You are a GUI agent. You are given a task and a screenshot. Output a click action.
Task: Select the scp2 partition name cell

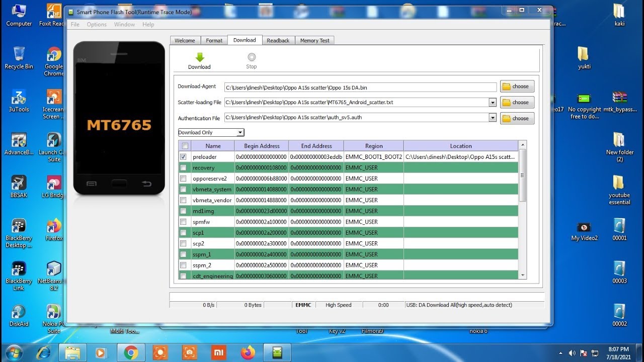[x=213, y=243]
